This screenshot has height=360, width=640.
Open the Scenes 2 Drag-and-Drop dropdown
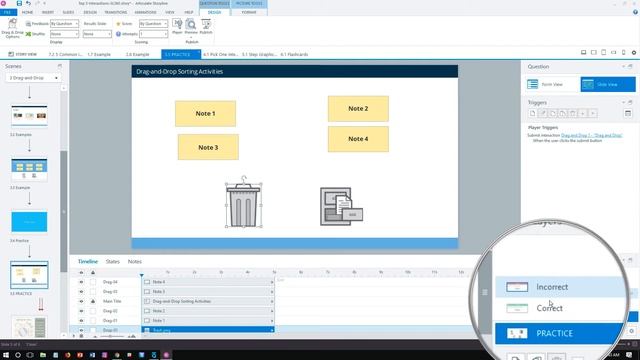tap(33, 78)
